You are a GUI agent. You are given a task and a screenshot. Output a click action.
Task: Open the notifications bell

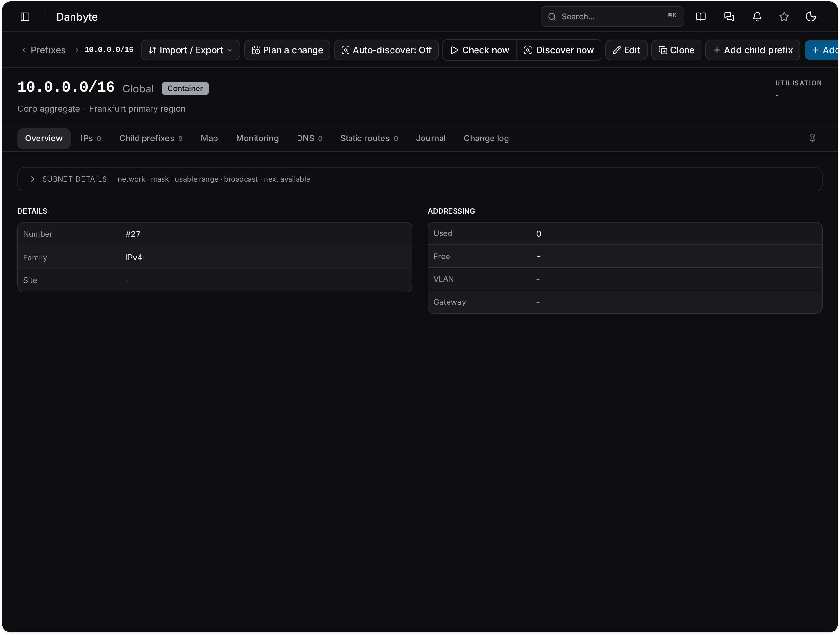[757, 17]
